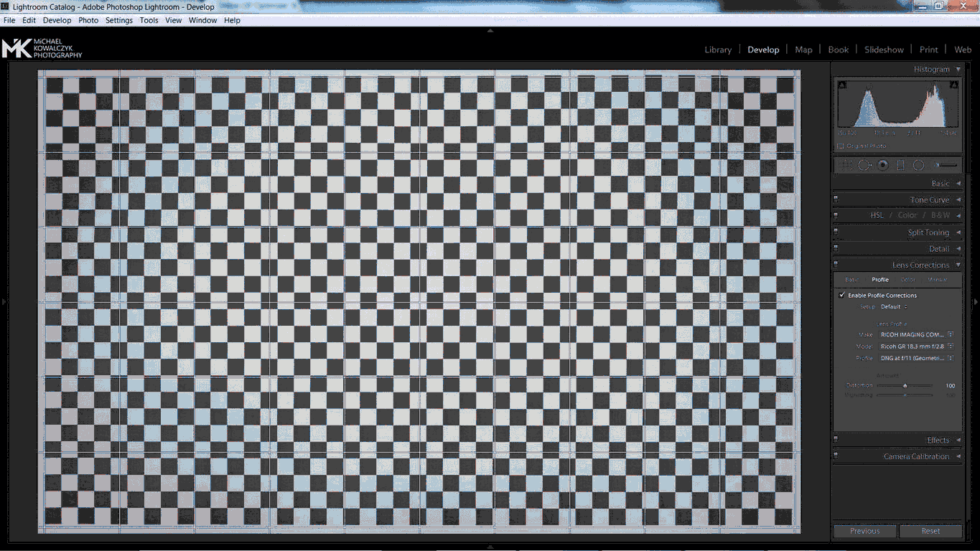Toggle the Camera Calibration panel switch
Image resolution: width=980 pixels, height=551 pixels.
click(836, 456)
